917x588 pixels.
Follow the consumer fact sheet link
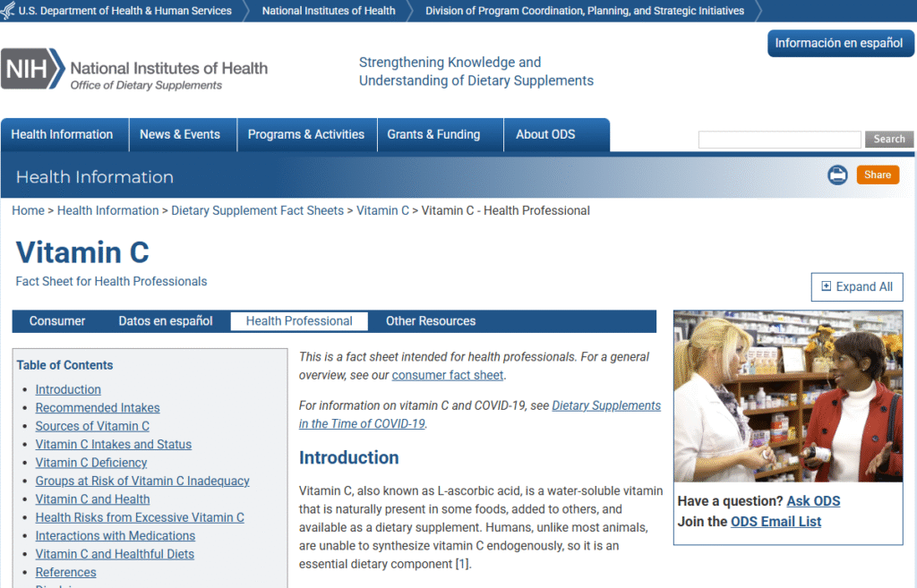448,375
